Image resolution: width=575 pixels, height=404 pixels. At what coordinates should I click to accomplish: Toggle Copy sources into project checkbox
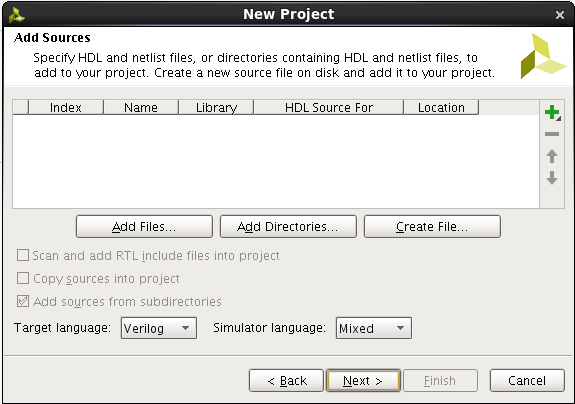pyautogui.click(x=23, y=278)
